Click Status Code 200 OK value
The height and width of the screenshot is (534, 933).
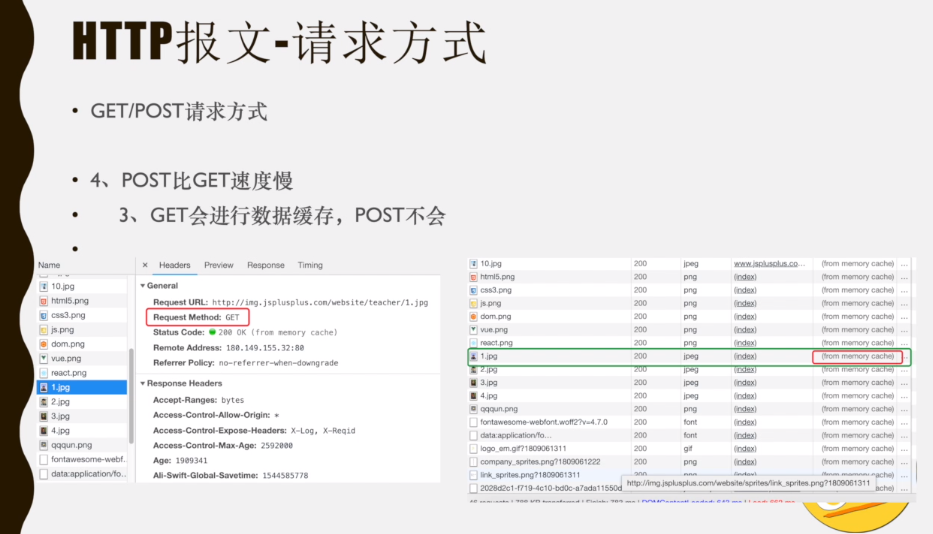[277, 332]
